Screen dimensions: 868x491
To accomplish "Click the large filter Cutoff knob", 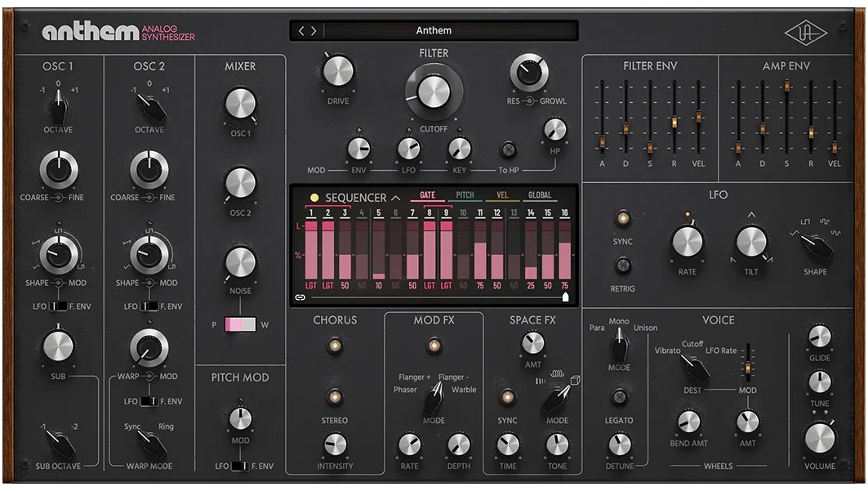I will pos(434,92).
